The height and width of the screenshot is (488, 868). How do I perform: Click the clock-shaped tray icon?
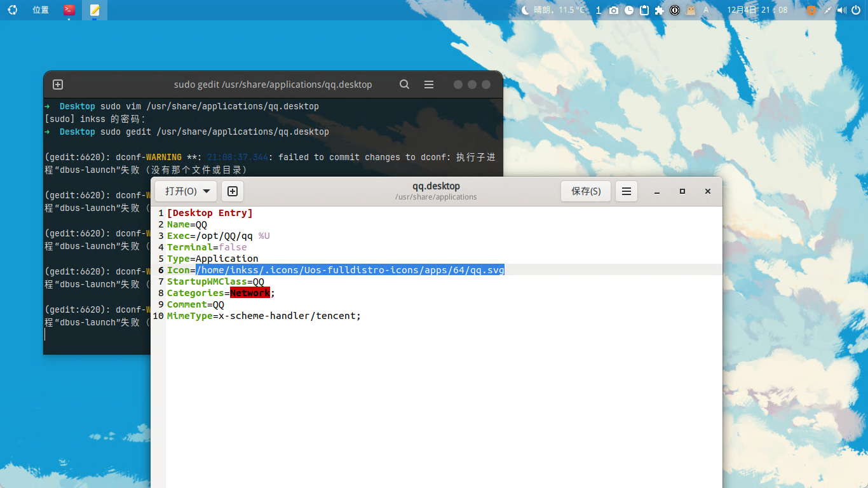(629, 10)
